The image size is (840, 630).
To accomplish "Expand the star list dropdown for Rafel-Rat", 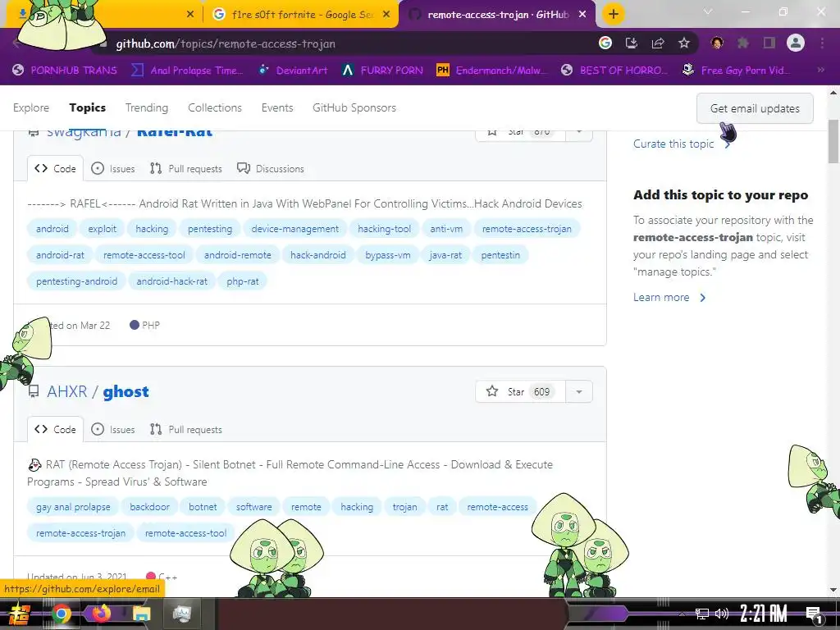I will point(578,132).
